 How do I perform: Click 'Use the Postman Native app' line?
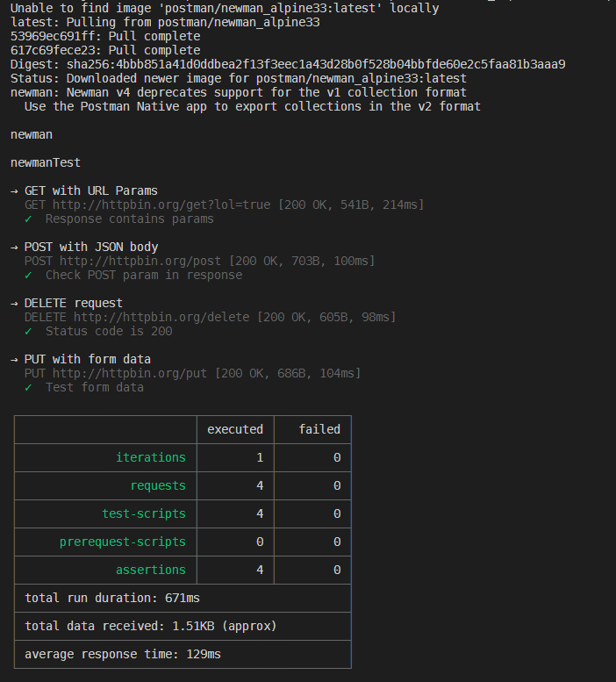pos(253,106)
